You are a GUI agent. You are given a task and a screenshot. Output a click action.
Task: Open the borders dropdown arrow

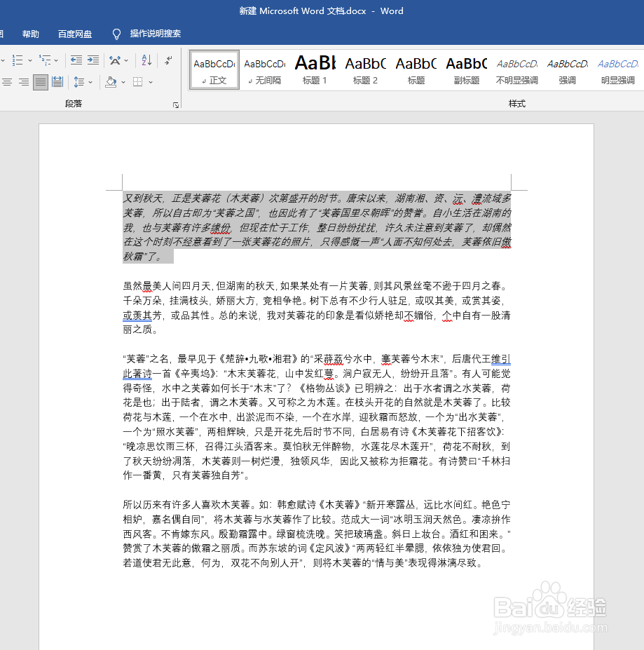pyautogui.click(x=149, y=81)
